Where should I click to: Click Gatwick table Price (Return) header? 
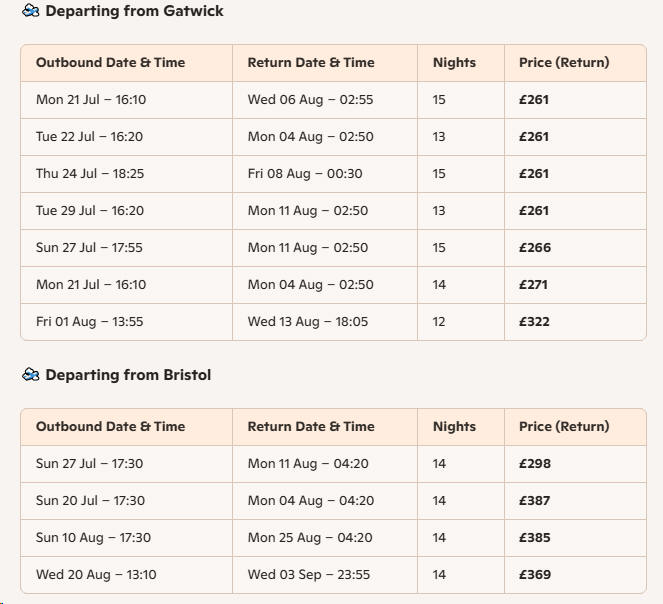tap(564, 63)
